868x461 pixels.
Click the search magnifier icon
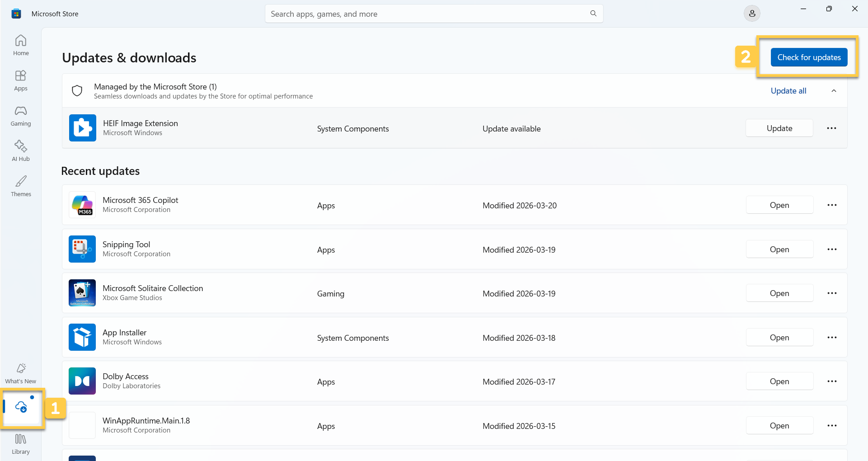point(593,14)
